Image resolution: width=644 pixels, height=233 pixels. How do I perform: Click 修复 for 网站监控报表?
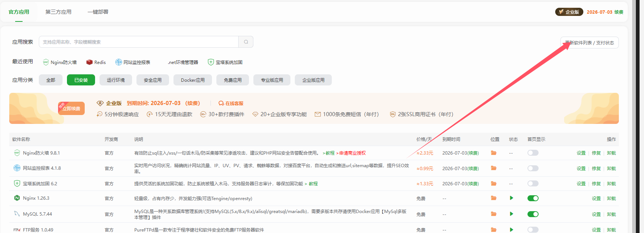pos(596,169)
